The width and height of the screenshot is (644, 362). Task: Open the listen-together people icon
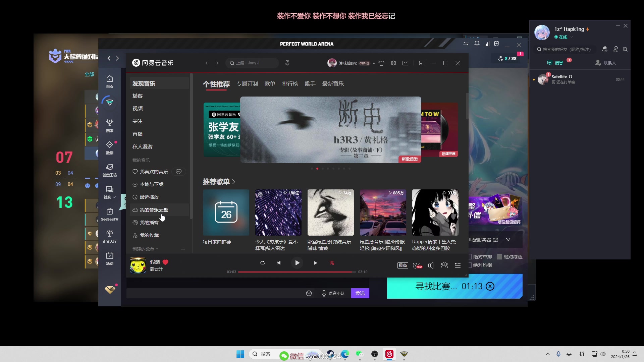[444, 265]
